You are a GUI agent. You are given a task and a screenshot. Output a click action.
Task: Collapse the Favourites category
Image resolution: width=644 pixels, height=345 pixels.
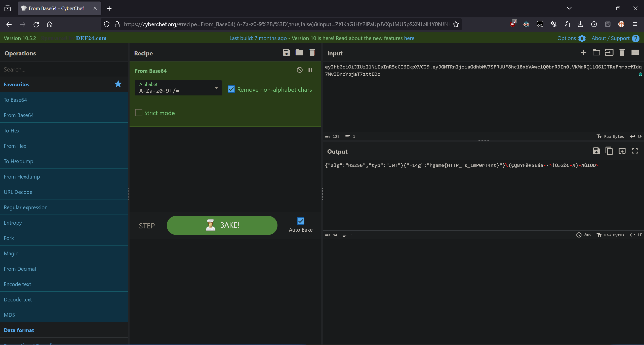tap(17, 84)
